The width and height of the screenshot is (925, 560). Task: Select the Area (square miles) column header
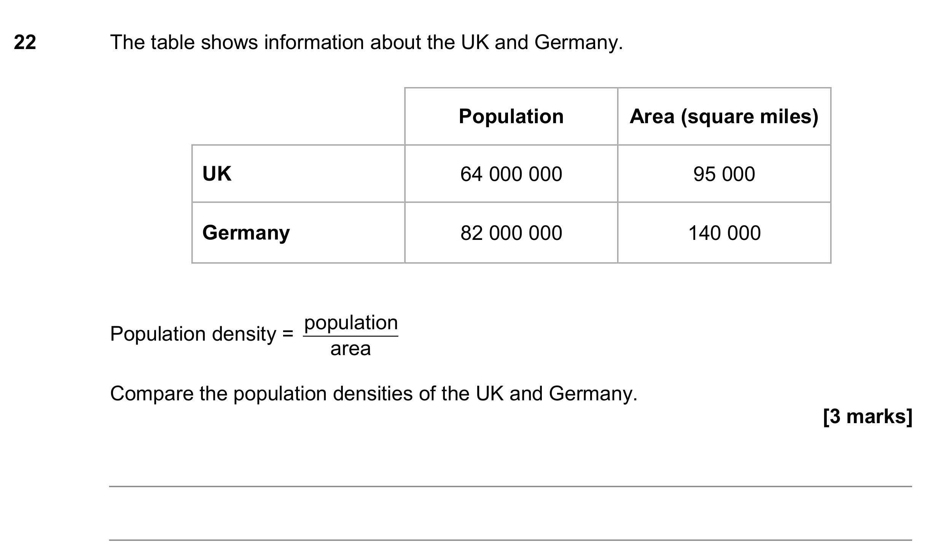[724, 116]
